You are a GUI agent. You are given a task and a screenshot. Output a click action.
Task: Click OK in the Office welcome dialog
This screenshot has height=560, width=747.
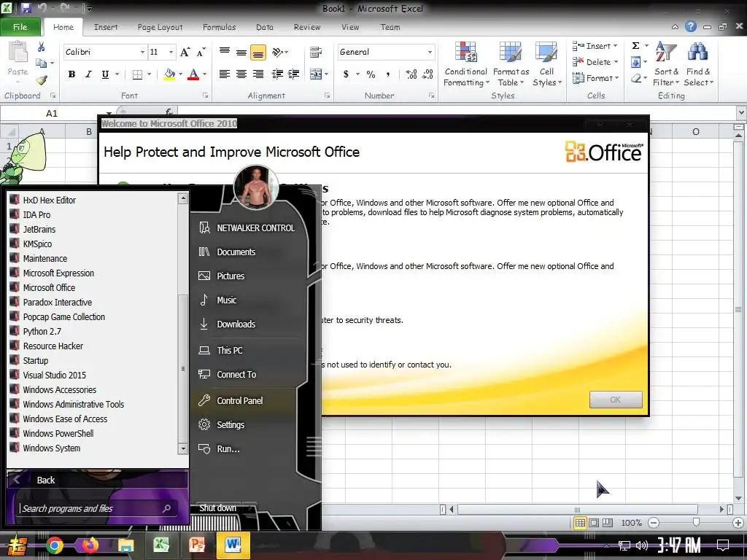[616, 400]
